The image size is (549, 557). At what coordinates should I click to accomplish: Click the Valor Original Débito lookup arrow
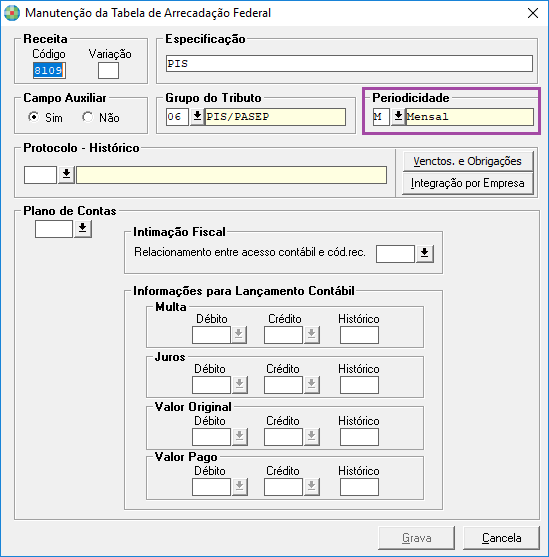[239, 437]
